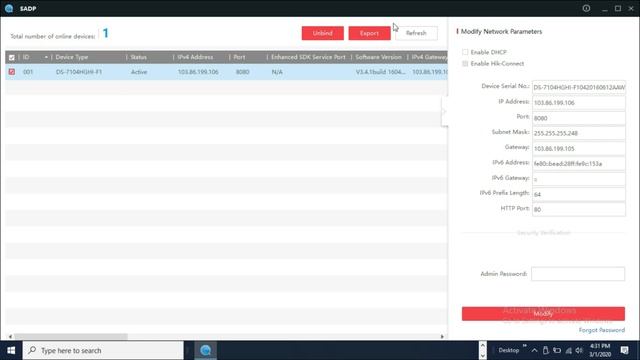640x360 pixels.
Task: Open the Action Center notifications icon
Action: (624, 350)
